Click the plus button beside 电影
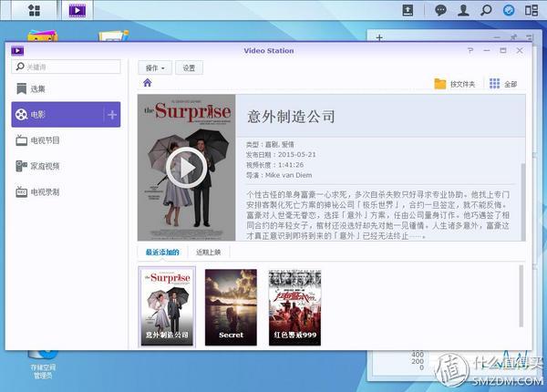Image resolution: width=547 pixels, height=392 pixels. coord(112,115)
